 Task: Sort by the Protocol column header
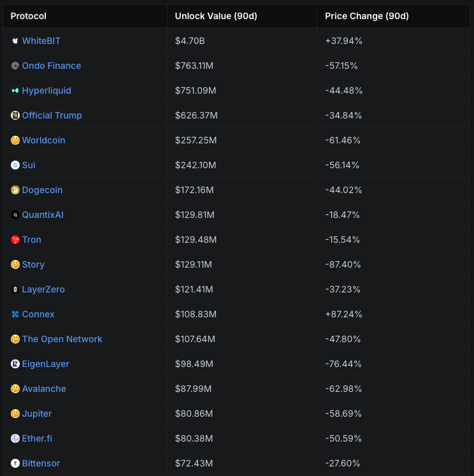coord(29,16)
